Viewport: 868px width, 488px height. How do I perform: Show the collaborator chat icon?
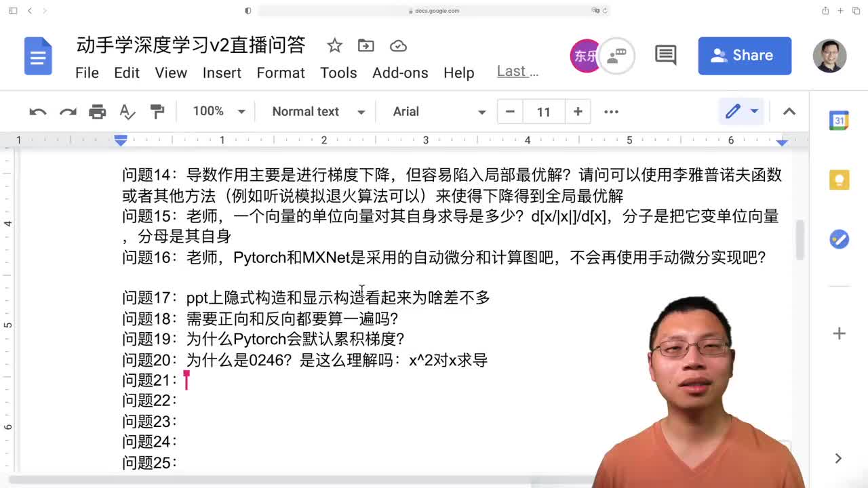click(x=616, y=56)
